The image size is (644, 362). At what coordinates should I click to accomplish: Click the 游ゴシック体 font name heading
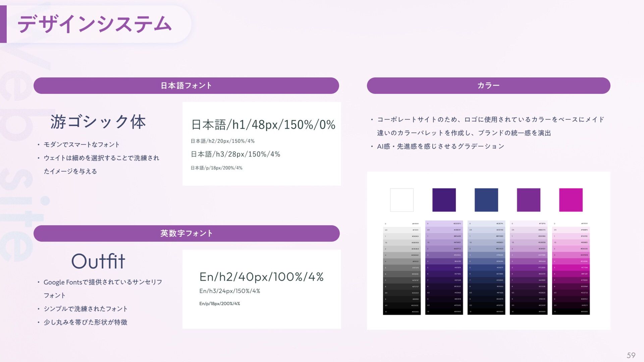[98, 122]
